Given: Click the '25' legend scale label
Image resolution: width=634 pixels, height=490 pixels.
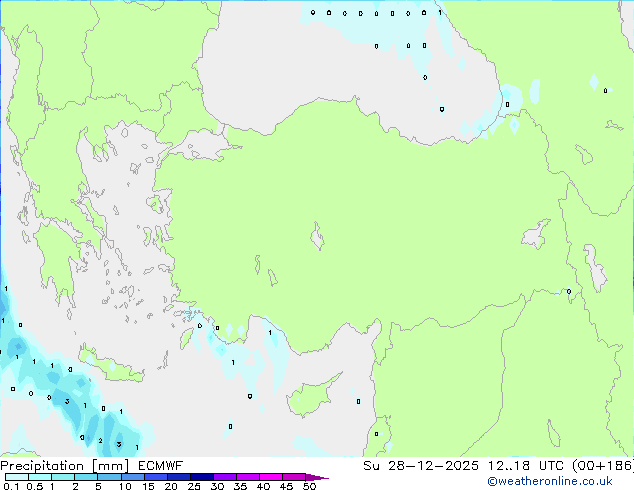Looking at the screenshot, I should click(x=194, y=486).
